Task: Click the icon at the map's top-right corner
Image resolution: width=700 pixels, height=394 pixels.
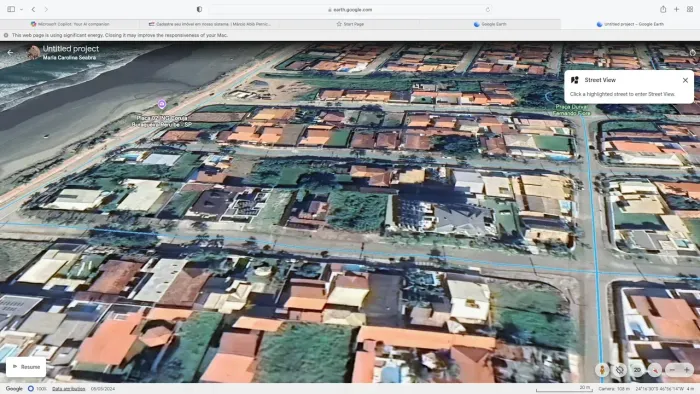Action: pyautogui.click(x=692, y=52)
